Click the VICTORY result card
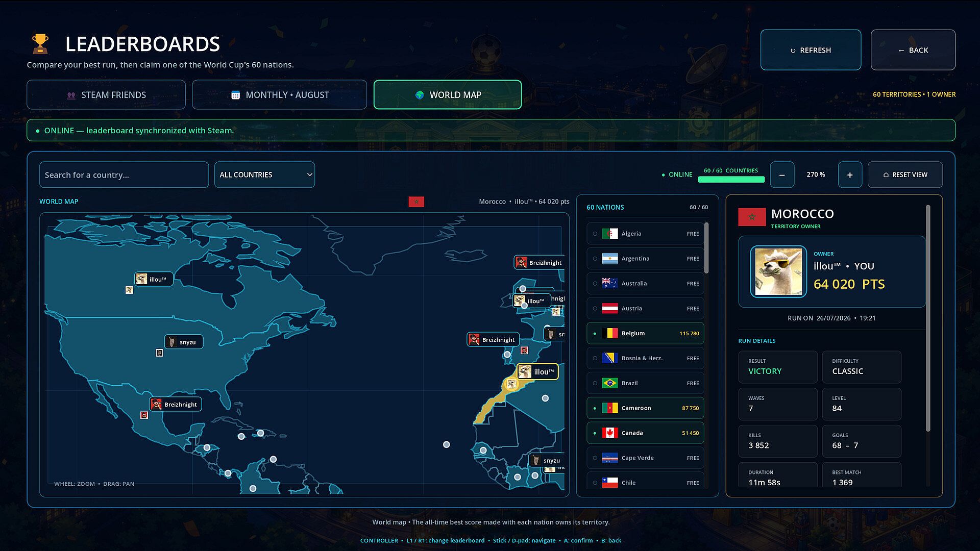 [778, 367]
